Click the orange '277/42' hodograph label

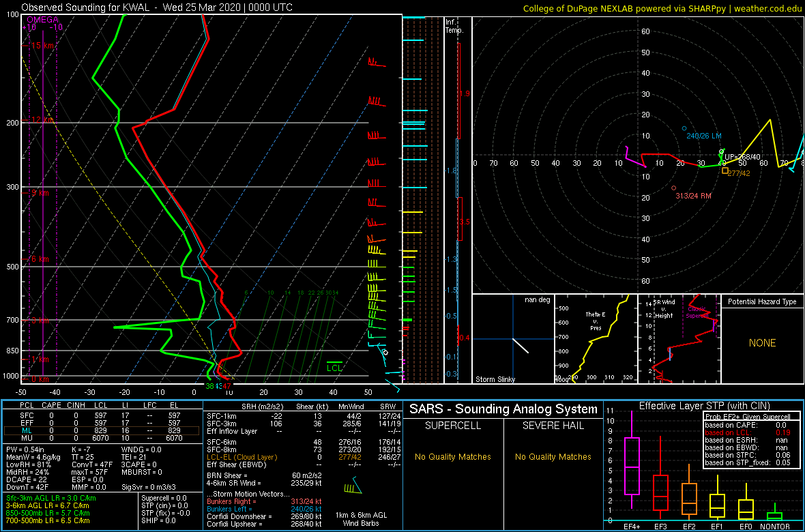click(x=740, y=173)
